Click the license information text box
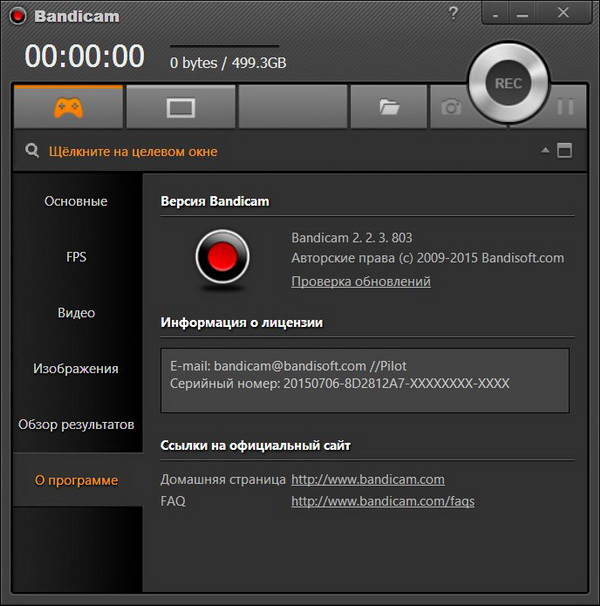This screenshot has height=606, width=600. (x=365, y=380)
